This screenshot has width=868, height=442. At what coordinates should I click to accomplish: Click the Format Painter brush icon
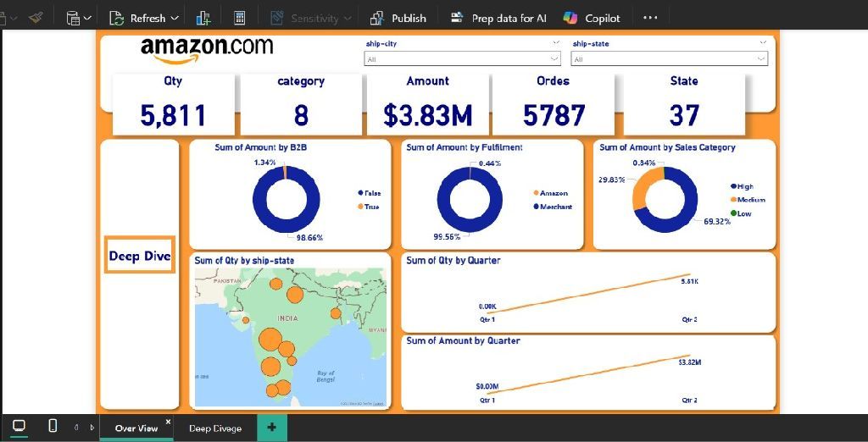[x=35, y=17]
